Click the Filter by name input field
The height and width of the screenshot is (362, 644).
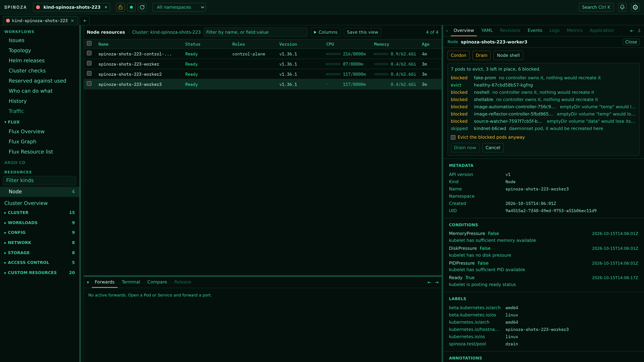(x=255, y=32)
